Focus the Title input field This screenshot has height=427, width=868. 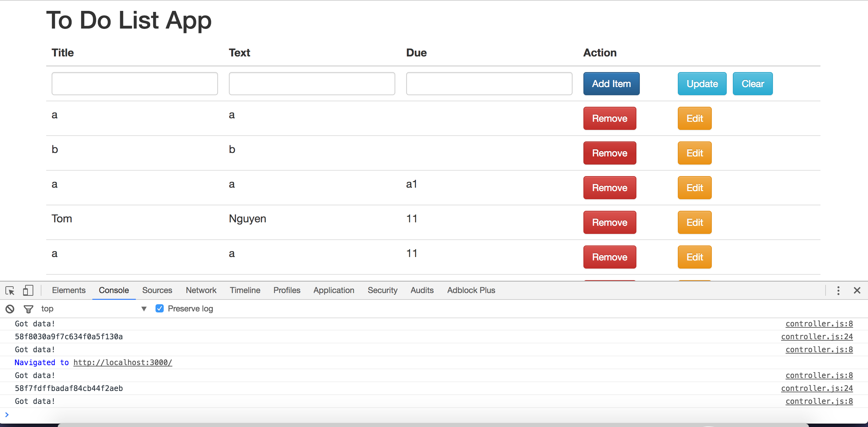click(134, 84)
